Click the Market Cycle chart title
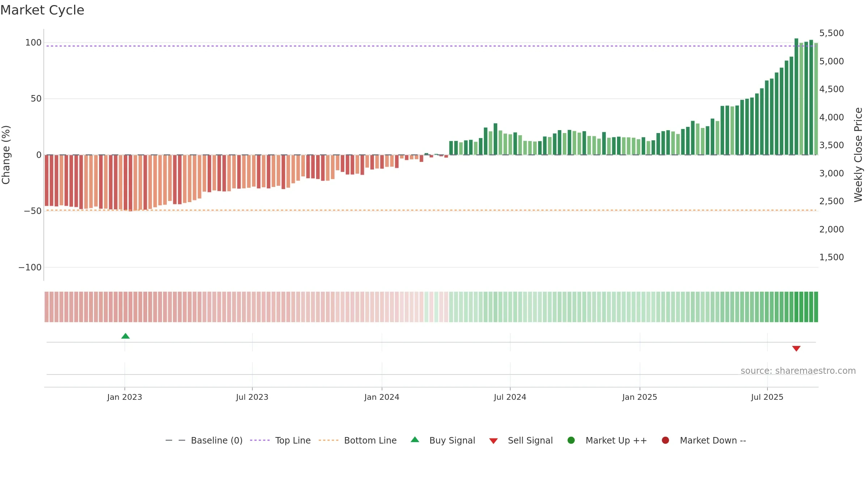Viewport: 868px width, 488px height. tap(42, 10)
